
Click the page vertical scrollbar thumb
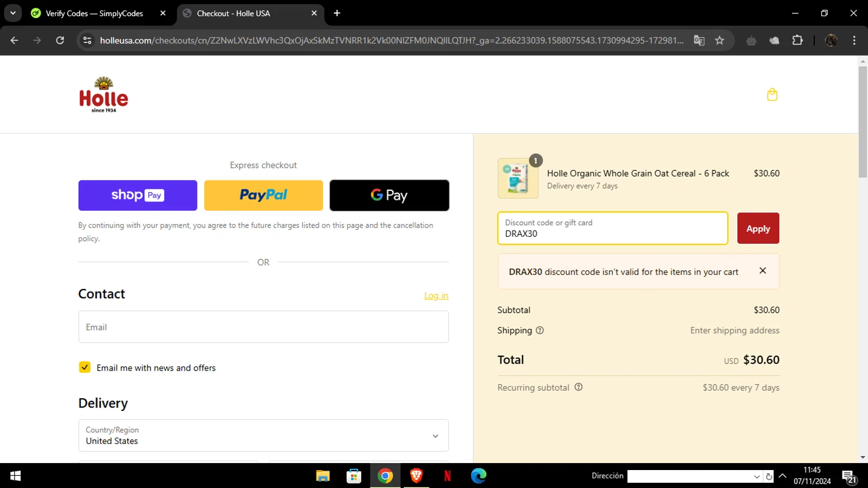[863, 122]
